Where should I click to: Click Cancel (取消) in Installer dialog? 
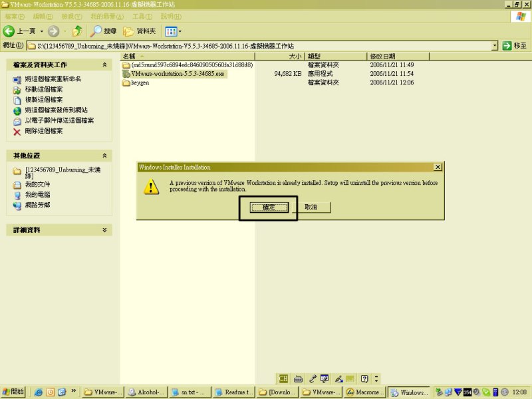pos(311,207)
